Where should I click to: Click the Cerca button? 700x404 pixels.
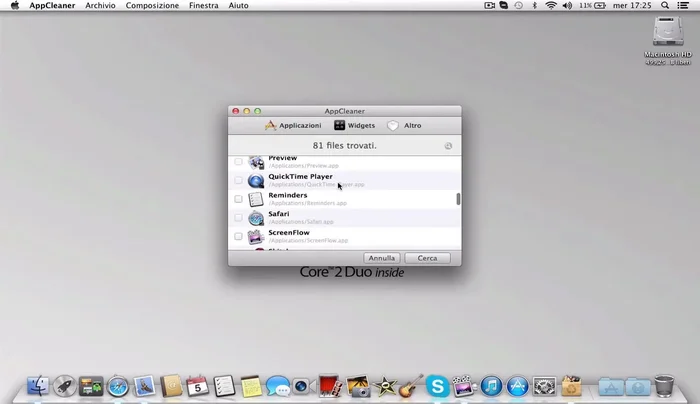tap(427, 258)
